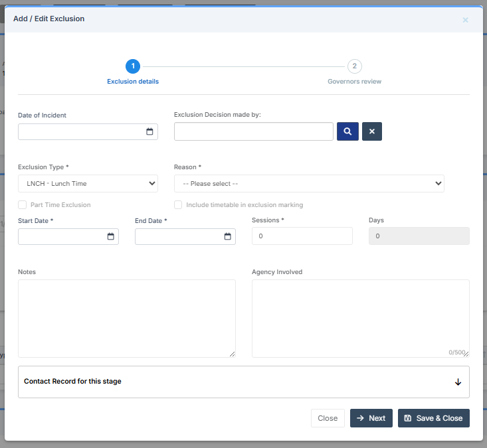Click the Next button
This screenshot has height=448, width=487.
[371, 418]
